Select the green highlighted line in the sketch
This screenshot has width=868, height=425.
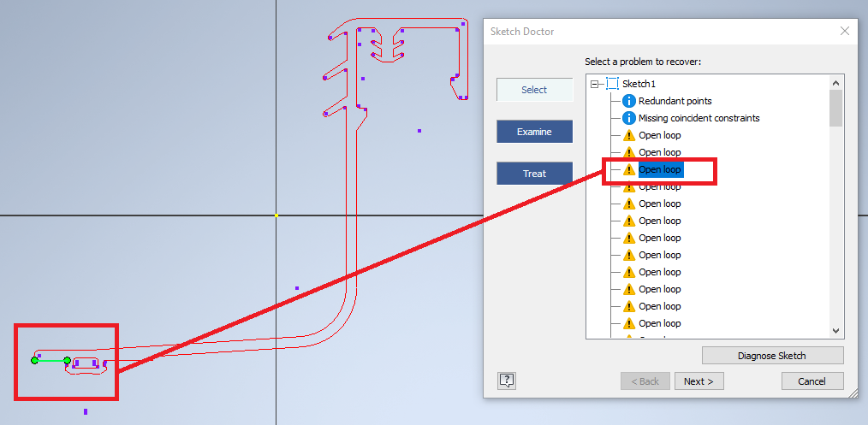(x=51, y=360)
